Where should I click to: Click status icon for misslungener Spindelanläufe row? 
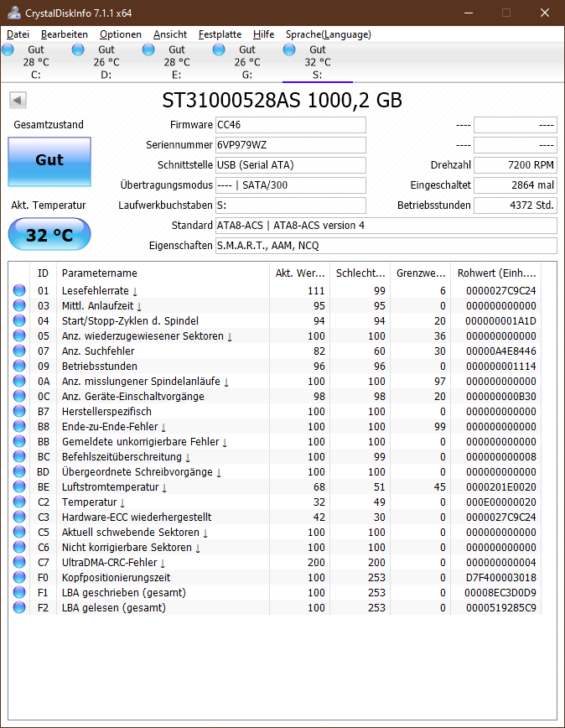pyautogui.click(x=19, y=381)
